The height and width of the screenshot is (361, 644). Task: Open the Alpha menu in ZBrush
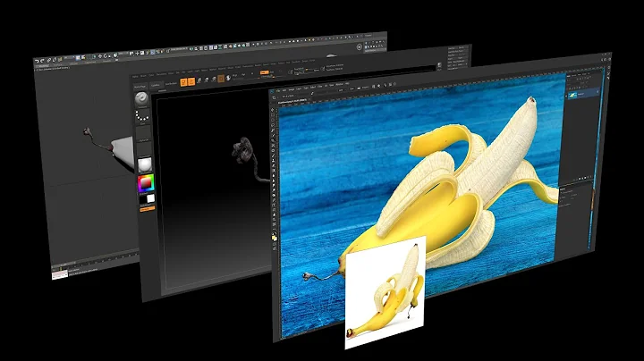[x=135, y=77]
